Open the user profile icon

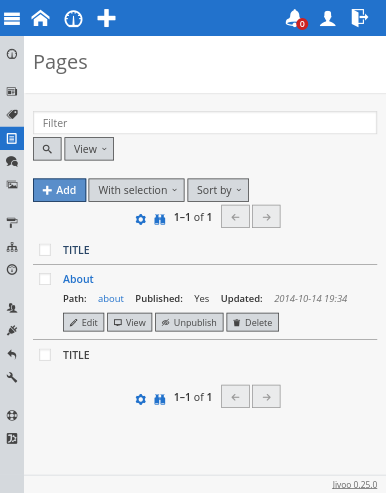(x=328, y=18)
